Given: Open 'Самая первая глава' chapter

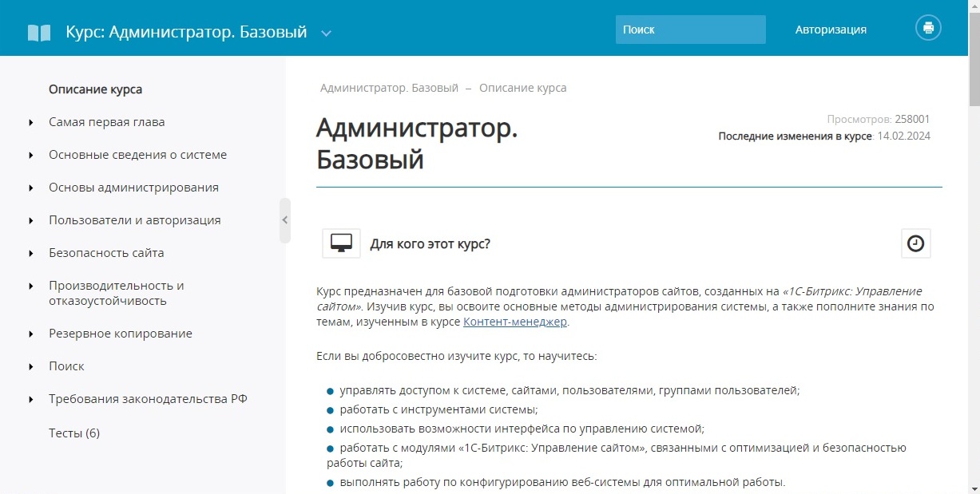Looking at the screenshot, I should (106, 122).
